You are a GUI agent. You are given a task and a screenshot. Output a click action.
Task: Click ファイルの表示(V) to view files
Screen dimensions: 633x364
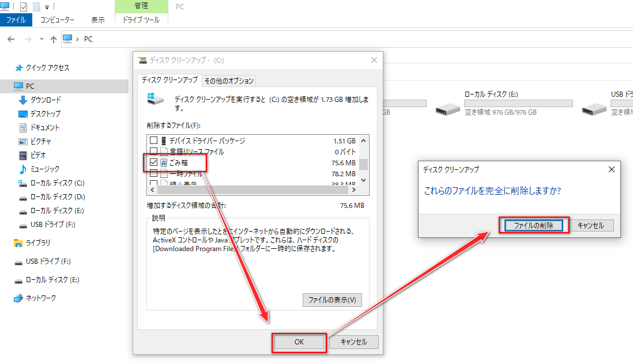(x=332, y=299)
